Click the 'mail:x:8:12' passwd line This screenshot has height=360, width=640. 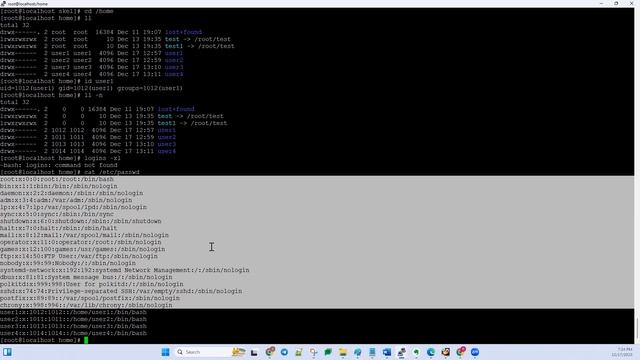pyautogui.click(x=84, y=235)
